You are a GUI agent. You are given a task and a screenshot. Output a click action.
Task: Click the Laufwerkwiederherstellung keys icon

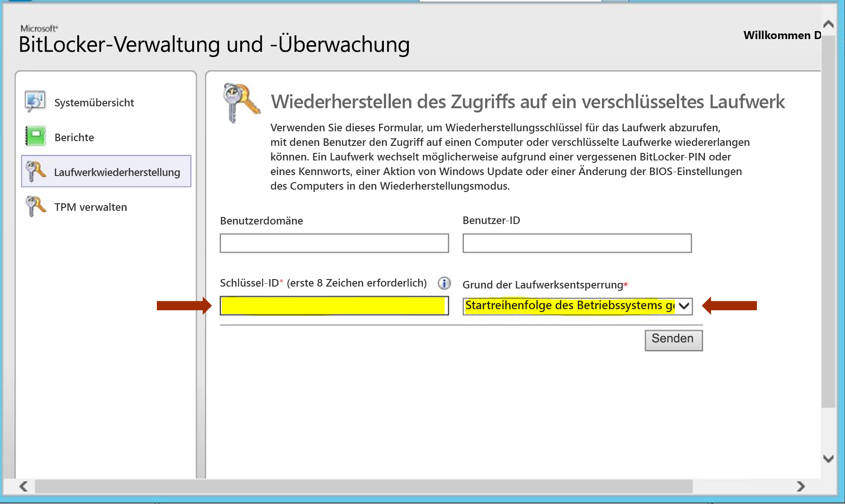click(35, 171)
